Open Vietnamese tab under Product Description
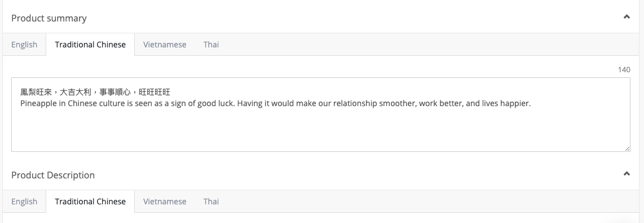Screen dimensions: 644x223 165,201
